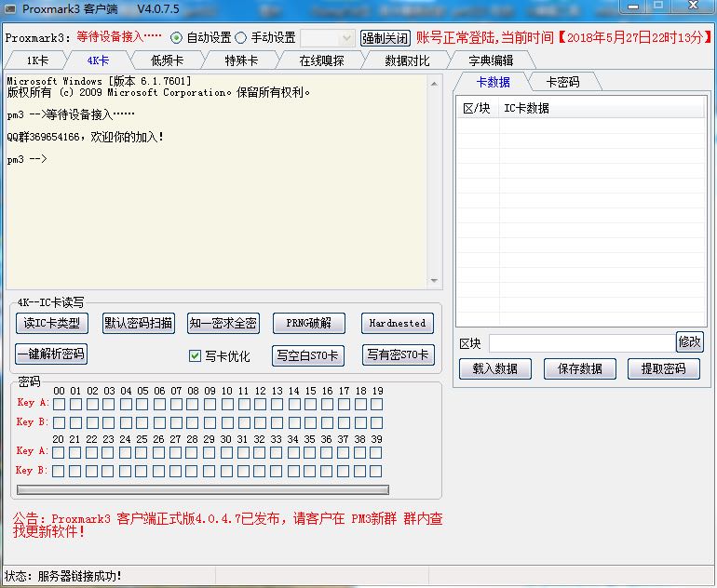Check second-row Key A box for sector 20
717x588 pixels.
(x=58, y=452)
